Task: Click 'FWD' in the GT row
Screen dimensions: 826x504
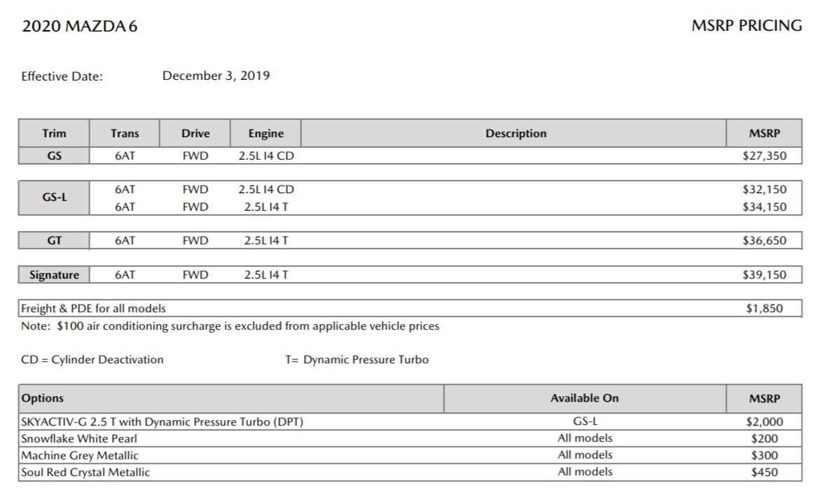Action: [195, 240]
